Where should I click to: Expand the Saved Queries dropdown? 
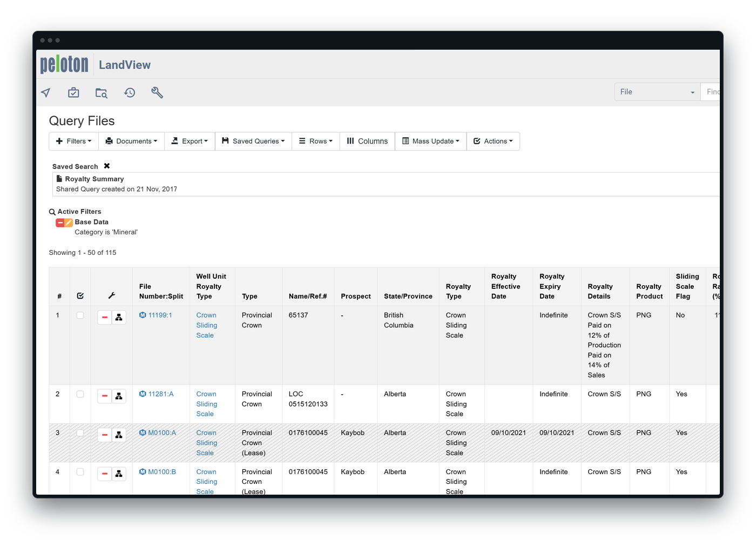(253, 141)
